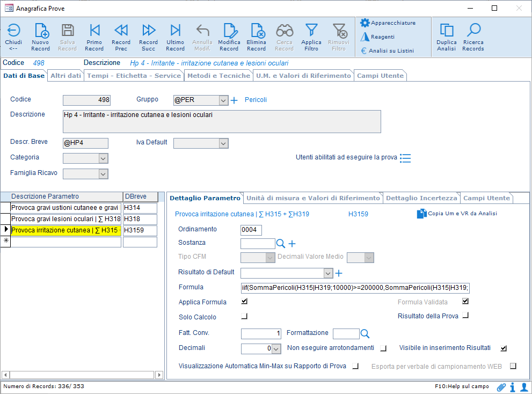Click the Copia Um e VR da Analisi icon
This screenshot has height=394, width=532.
tap(422, 214)
